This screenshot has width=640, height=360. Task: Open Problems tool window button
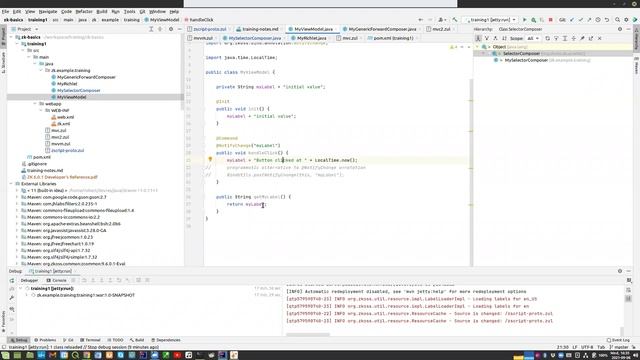[x=45, y=340]
